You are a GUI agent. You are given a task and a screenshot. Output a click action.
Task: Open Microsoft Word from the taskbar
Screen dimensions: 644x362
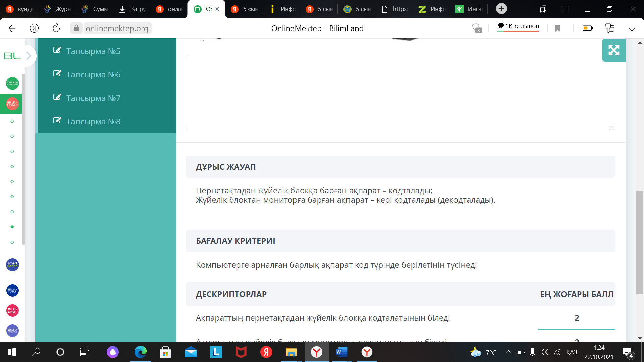(341, 352)
